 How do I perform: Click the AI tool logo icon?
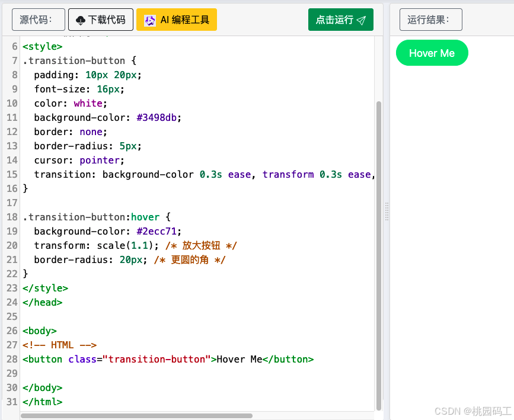coord(150,20)
